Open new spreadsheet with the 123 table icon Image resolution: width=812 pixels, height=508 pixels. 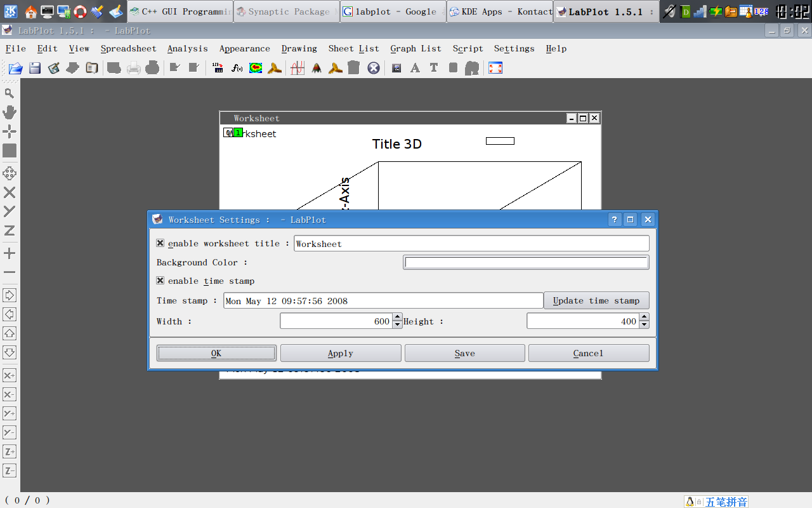point(218,68)
